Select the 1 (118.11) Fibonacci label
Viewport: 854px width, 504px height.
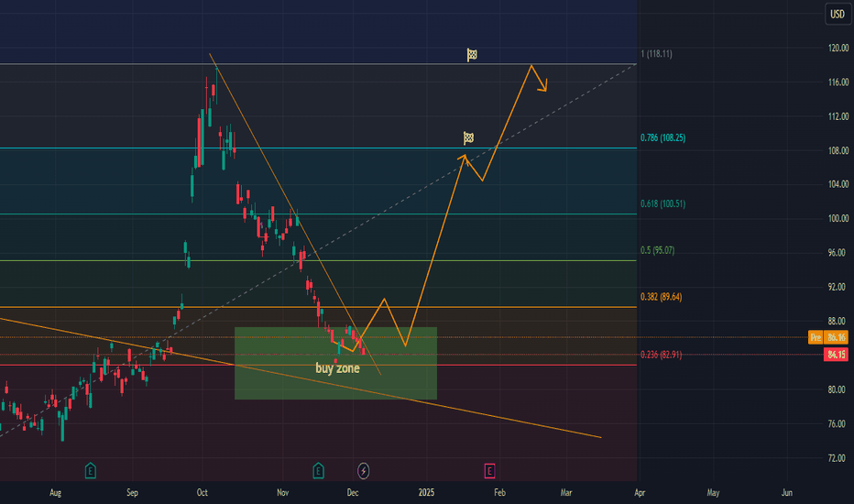656,54
